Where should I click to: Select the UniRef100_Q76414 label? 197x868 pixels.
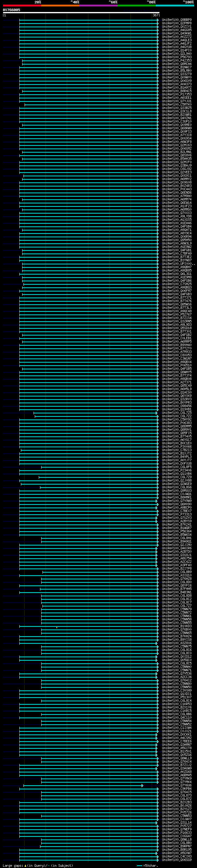177,762
